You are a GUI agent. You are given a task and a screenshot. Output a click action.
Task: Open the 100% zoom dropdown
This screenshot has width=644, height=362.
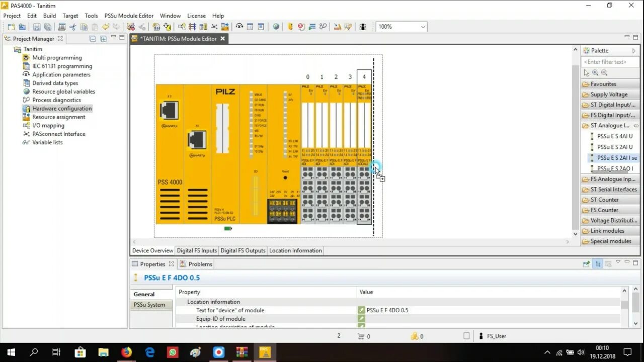pyautogui.click(x=423, y=27)
